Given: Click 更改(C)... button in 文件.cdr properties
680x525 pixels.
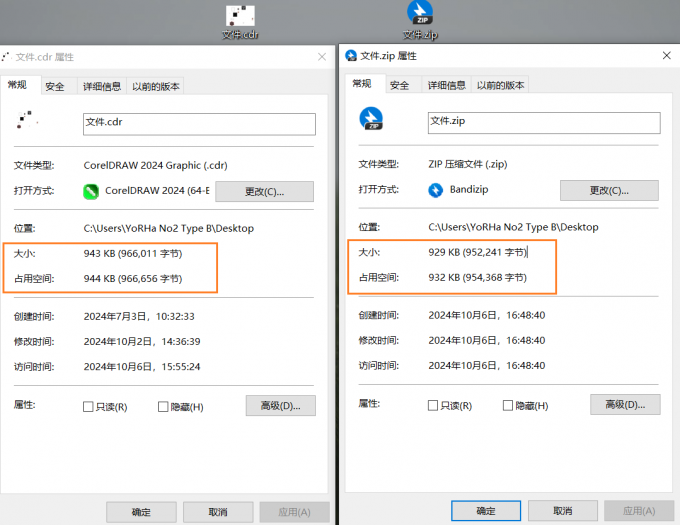Looking at the screenshot, I should click(x=265, y=192).
